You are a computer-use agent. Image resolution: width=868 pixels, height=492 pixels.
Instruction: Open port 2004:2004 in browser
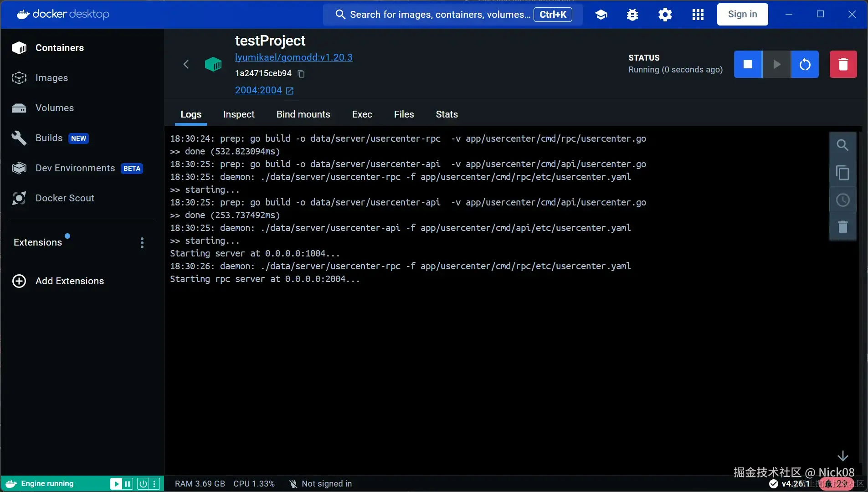(264, 90)
